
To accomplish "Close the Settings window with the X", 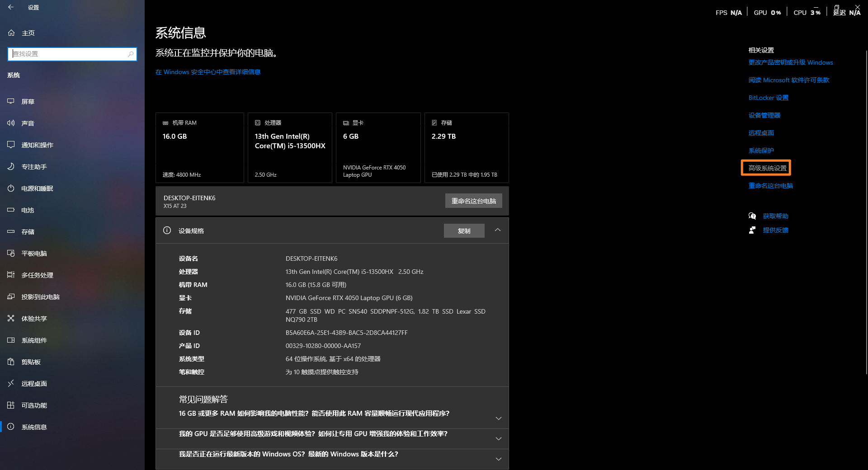I will [x=858, y=7].
